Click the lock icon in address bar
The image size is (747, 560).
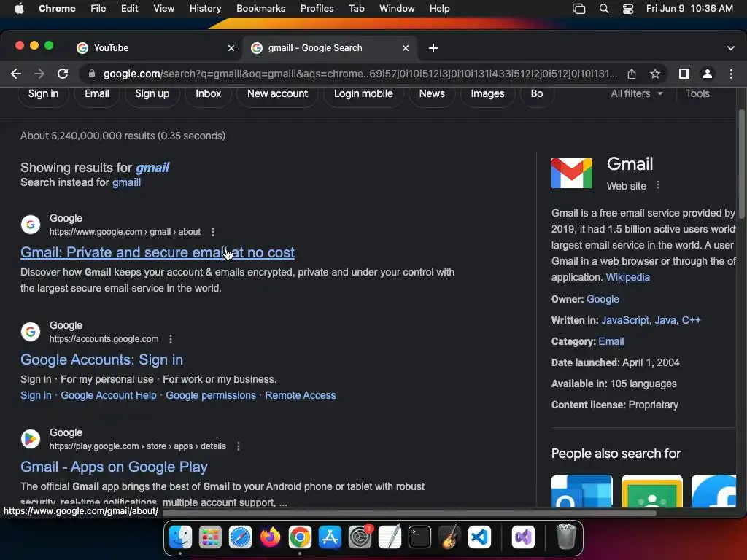click(x=92, y=74)
